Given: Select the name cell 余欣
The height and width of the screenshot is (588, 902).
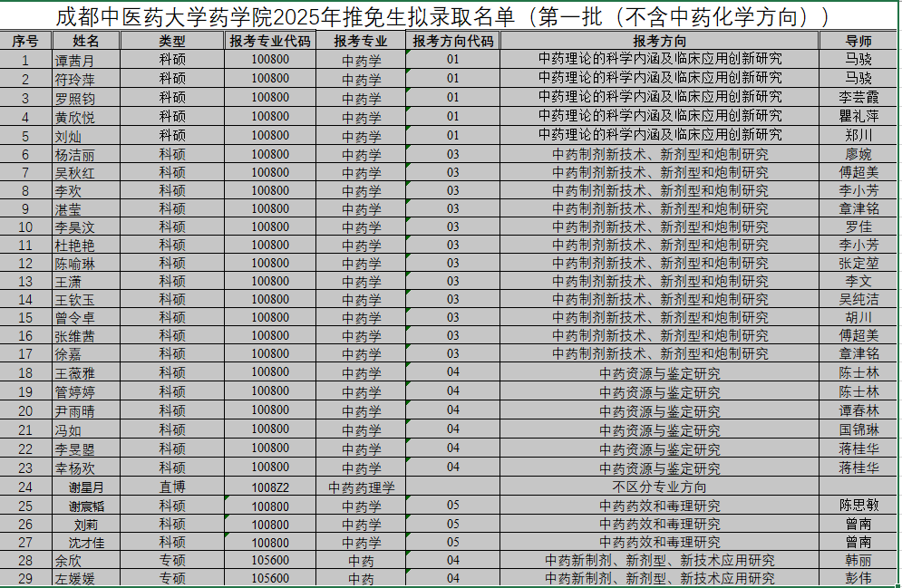Looking at the screenshot, I should (x=86, y=561).
